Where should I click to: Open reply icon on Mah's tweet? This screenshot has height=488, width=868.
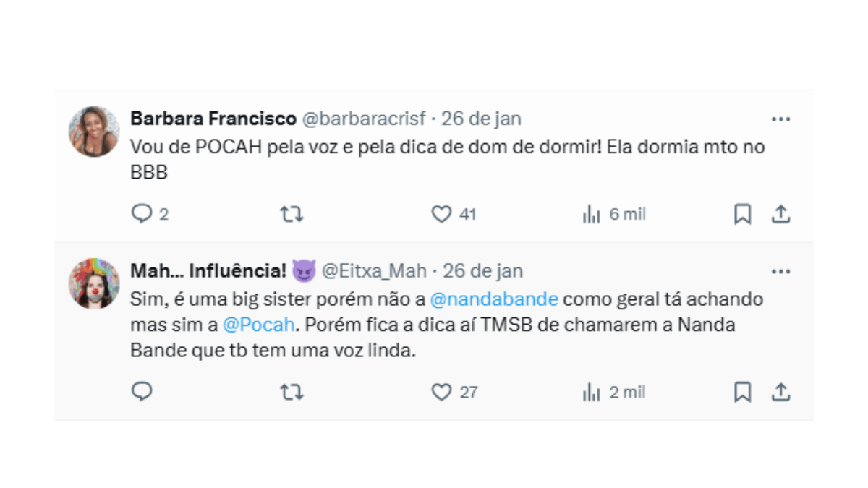point(142,393)
